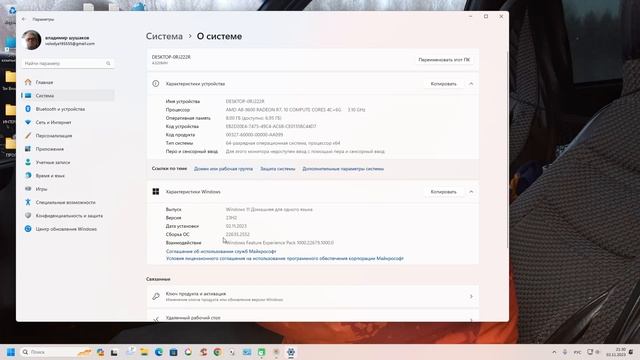This screenshot has height=360, width=640.
Task: Show hidden tray icons chevron
Action: [x=554, y=352]
